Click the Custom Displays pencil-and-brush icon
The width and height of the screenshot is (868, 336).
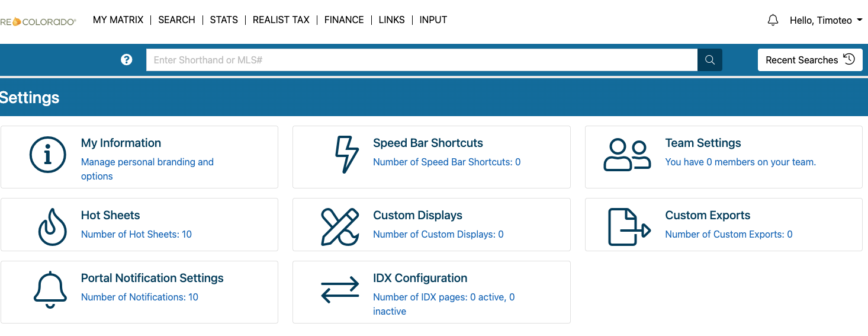pos(340,227)
